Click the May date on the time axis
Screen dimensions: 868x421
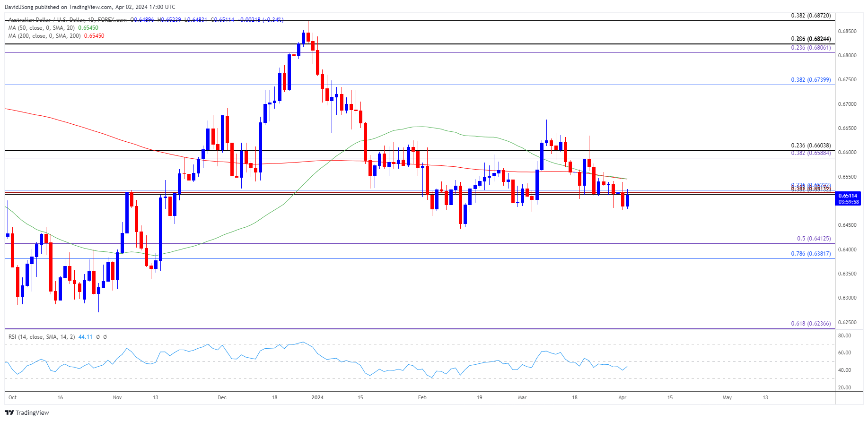[727, 397]
